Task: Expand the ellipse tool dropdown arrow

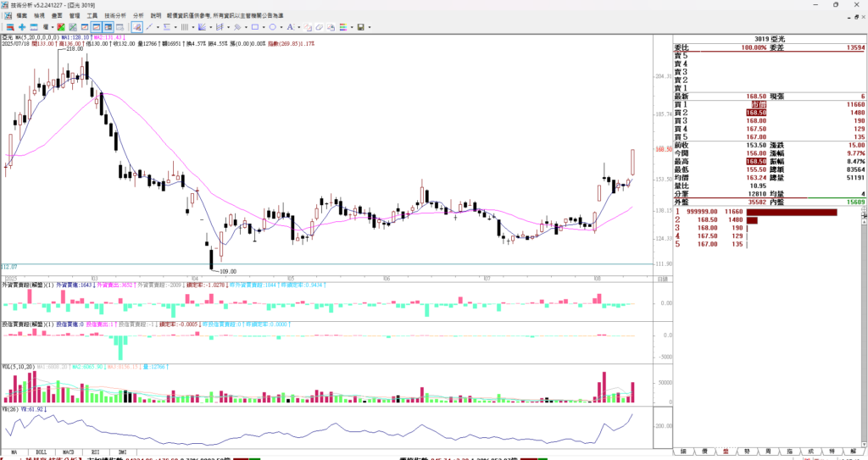Action: 282,27
